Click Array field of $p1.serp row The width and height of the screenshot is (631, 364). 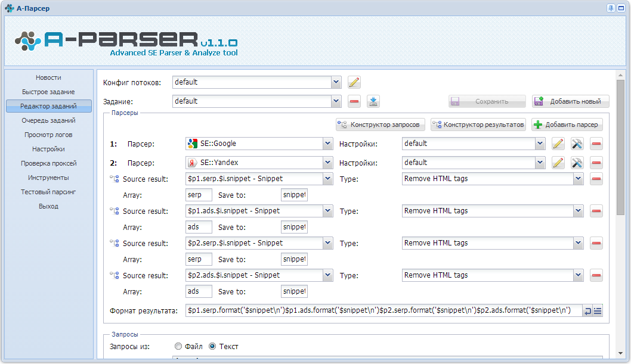tap(199, 195)
